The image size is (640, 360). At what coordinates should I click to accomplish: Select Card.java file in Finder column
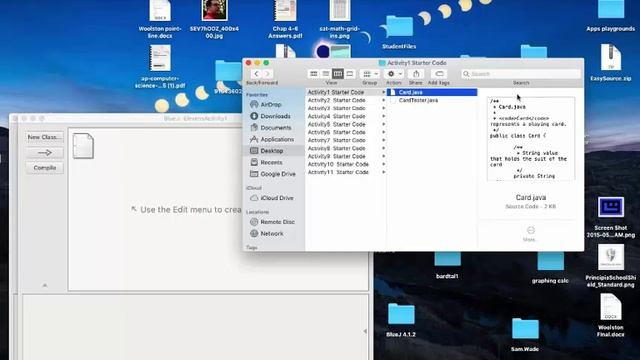pos(433,92)
